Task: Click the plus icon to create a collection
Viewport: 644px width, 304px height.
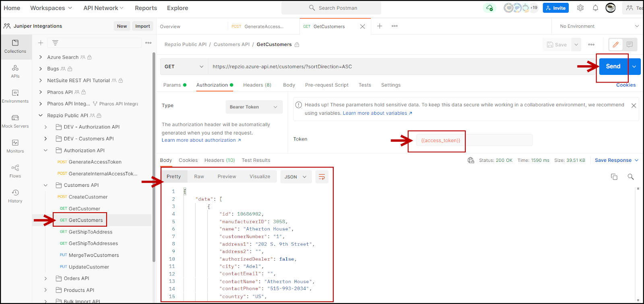Action: [41, 43]
